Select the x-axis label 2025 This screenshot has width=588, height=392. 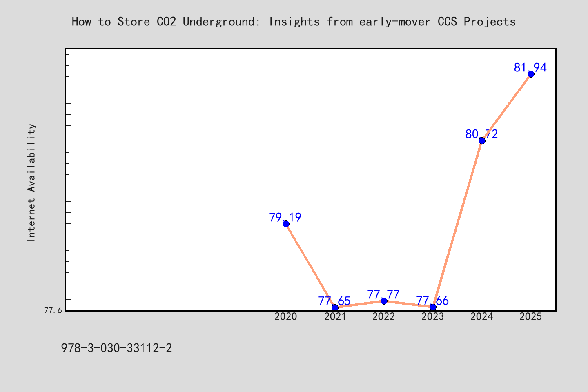531,316
